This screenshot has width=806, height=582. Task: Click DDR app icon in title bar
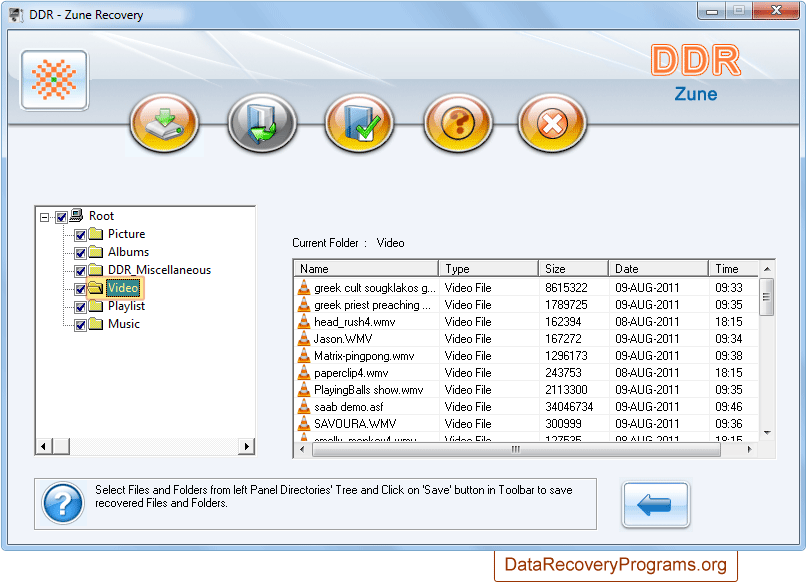coord(16,15)
